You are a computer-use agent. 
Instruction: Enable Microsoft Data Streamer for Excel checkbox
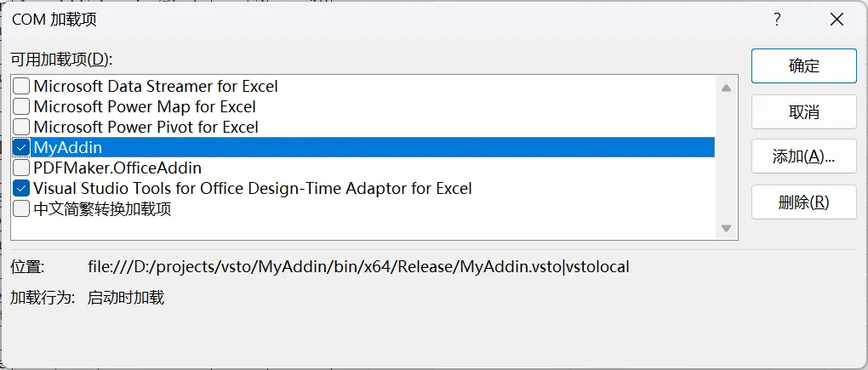[x=22, y=86]
